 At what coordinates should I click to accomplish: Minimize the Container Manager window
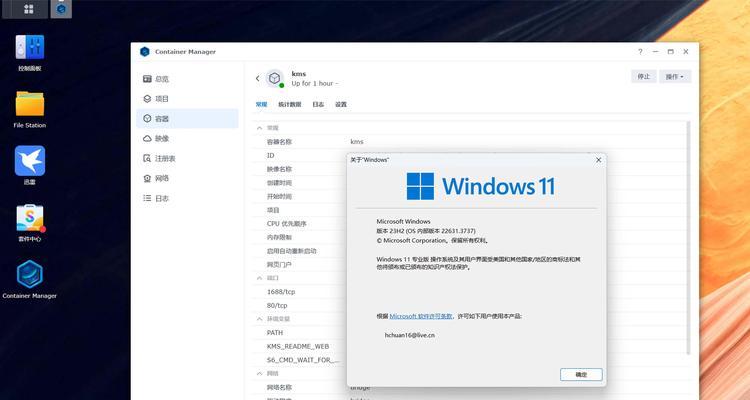tap(655, 52)
